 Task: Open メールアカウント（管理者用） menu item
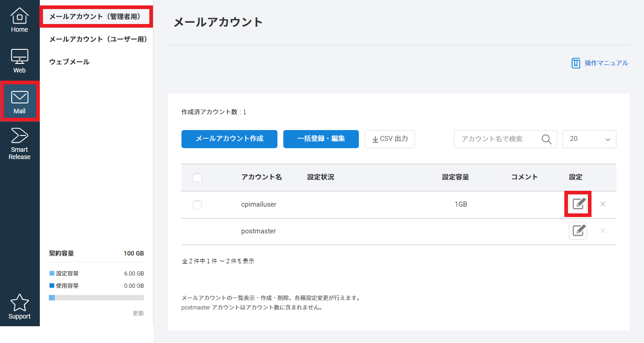click(x=96, y=17)
